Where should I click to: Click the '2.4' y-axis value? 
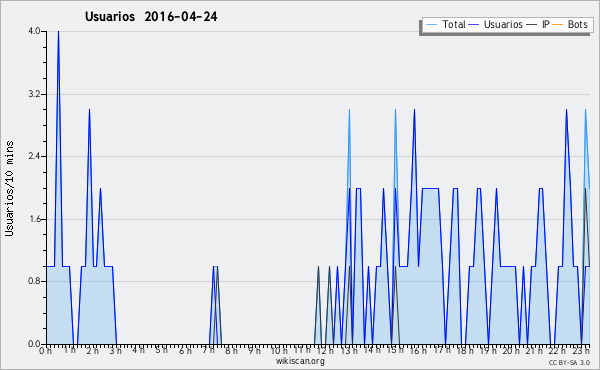click(34, 156)
